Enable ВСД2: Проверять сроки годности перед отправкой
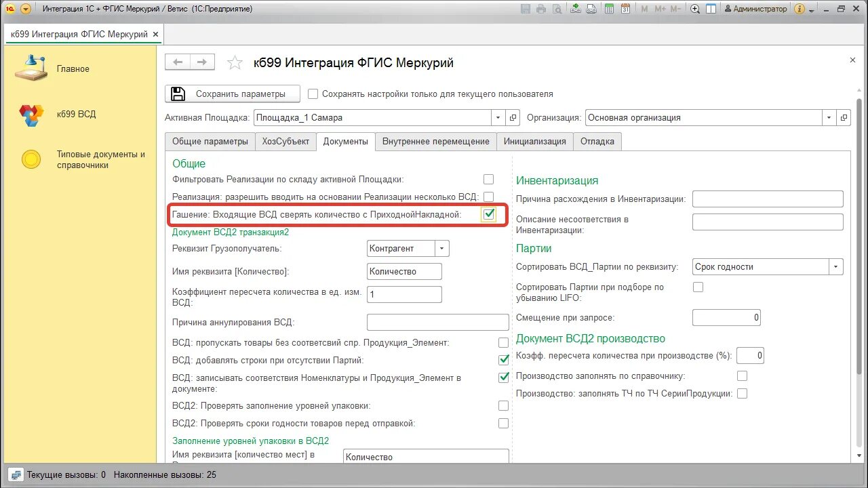The height and width of the screenshot is (488, 868). coord(503,423)
